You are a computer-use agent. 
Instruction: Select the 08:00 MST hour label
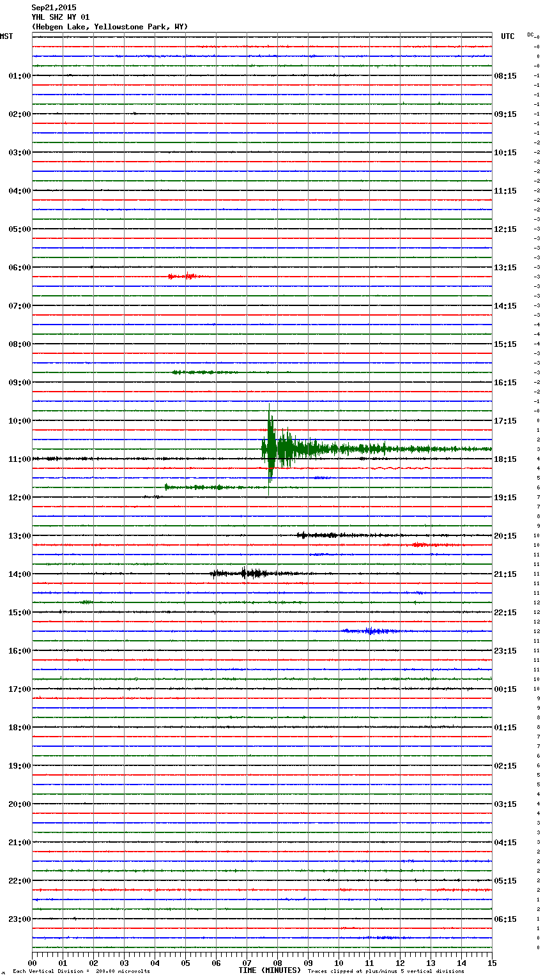[x=19, y=344]
